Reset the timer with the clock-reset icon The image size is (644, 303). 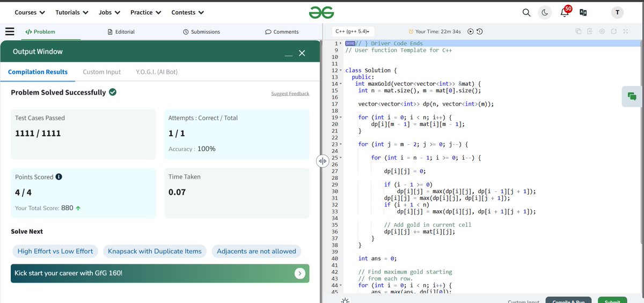(479, 32)
